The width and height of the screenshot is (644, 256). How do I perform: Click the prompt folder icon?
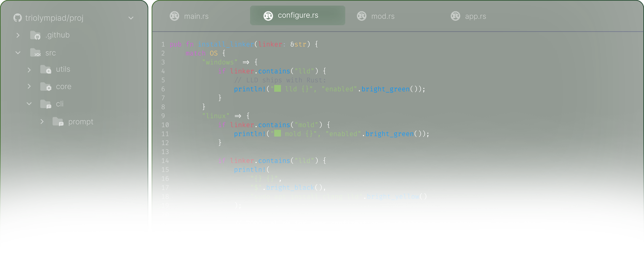(x=58, y=122)
